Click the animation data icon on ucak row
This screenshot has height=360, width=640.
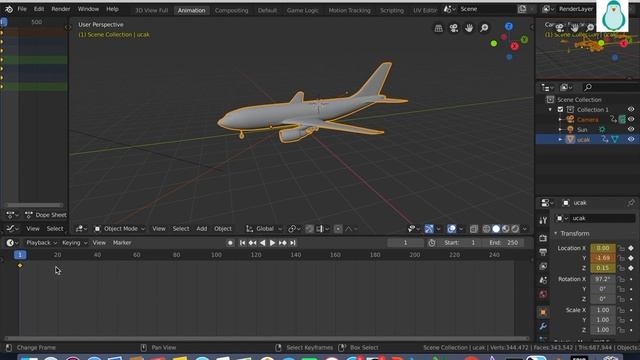(604, 140)
